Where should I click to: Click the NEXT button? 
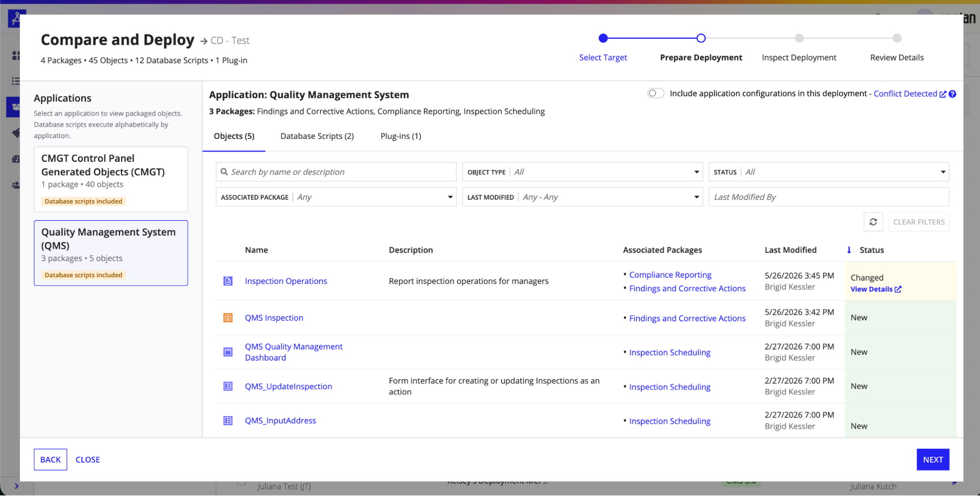point(932,460)
